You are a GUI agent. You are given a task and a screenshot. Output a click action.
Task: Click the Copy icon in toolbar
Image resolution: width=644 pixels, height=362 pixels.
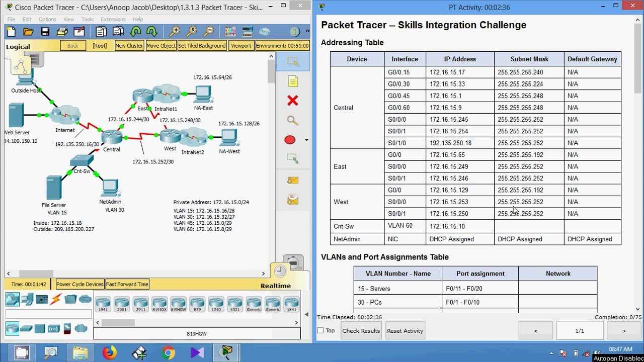[101, 32]
